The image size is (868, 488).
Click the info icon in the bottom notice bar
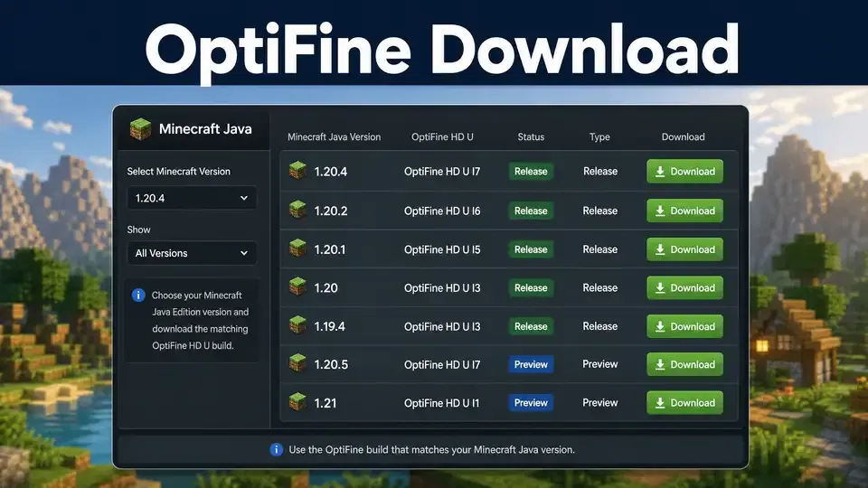(x=277, y=450)
